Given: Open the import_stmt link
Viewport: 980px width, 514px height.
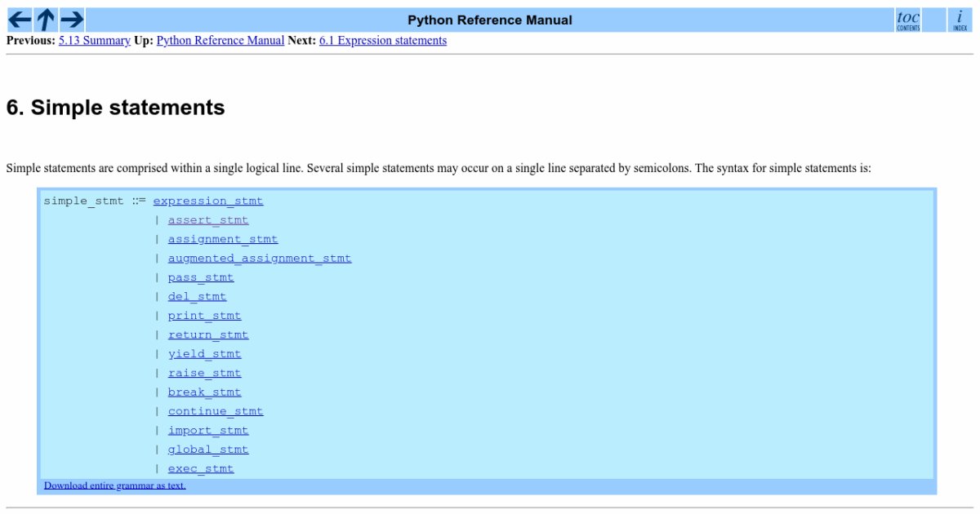Looking at the screenshot, I should point(208,431).
